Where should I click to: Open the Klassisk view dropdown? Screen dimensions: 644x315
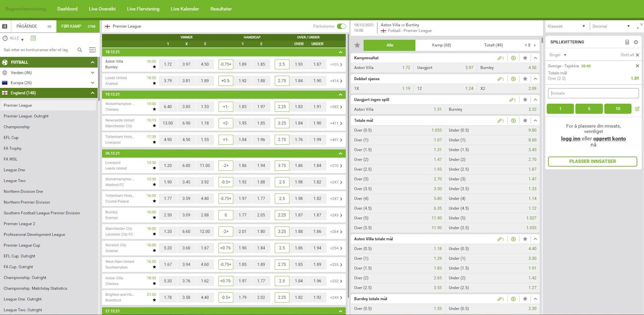tap(566, 27)
